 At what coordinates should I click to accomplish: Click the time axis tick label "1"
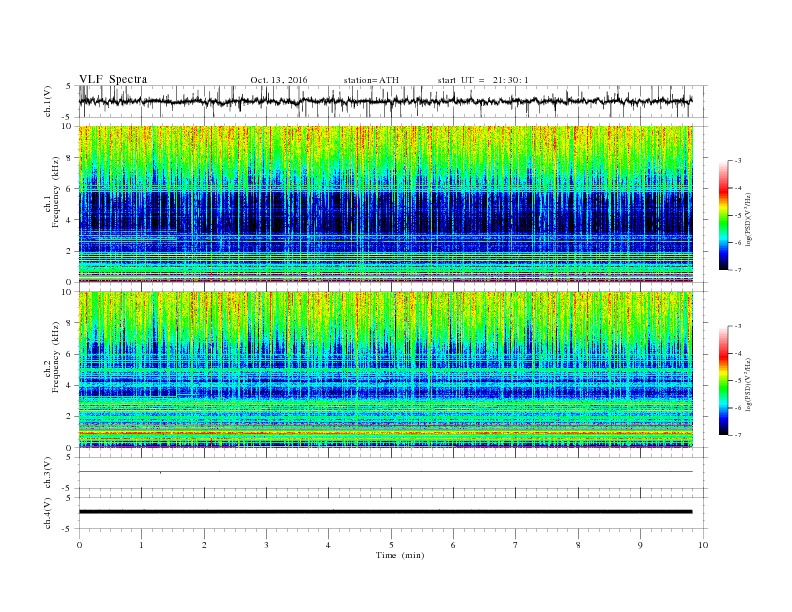[x=141, y=545]
